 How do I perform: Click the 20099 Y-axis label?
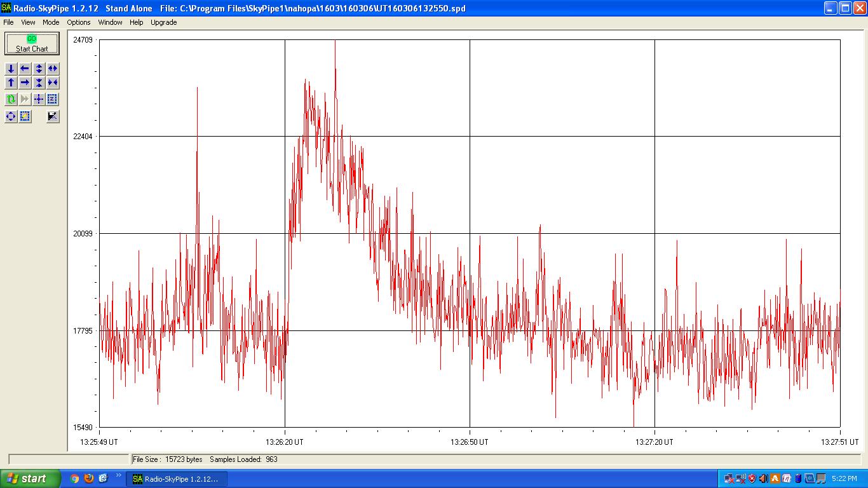(x=83, y=233)
